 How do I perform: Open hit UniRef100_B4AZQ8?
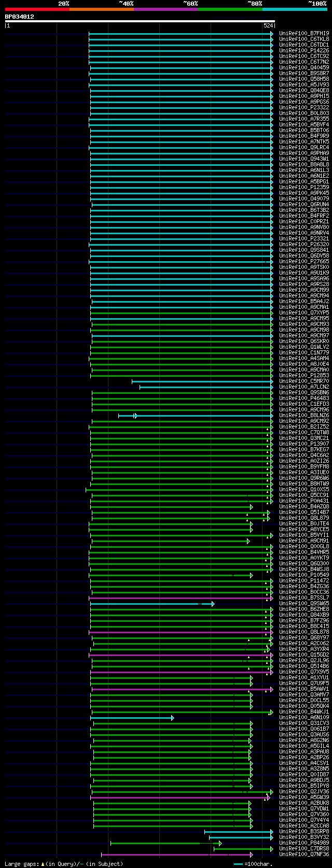[304, 506]
